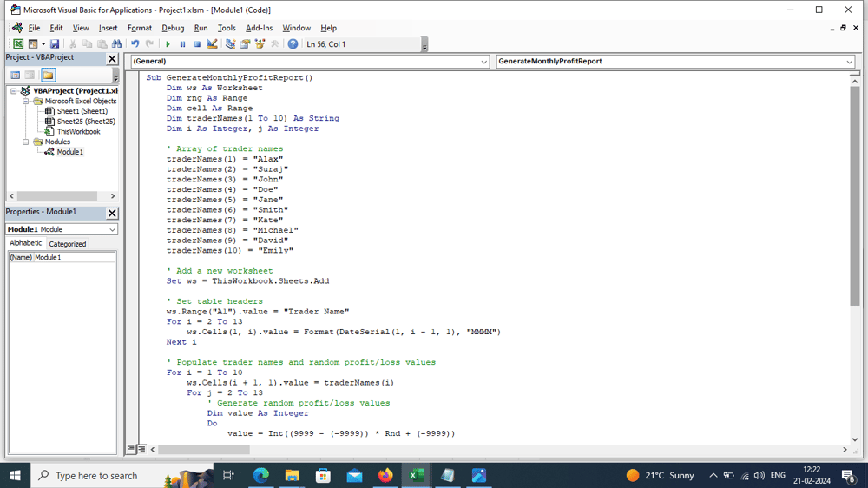
Task: Click the code window scroll down arrow
Action: 855,439
